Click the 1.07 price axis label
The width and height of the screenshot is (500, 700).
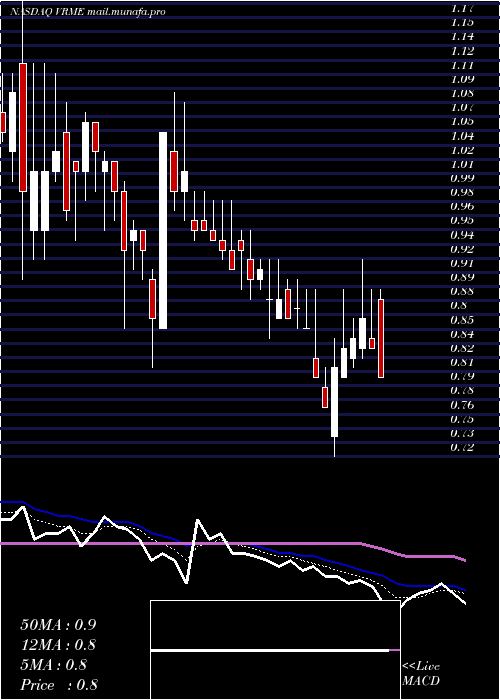pos(462,107)
